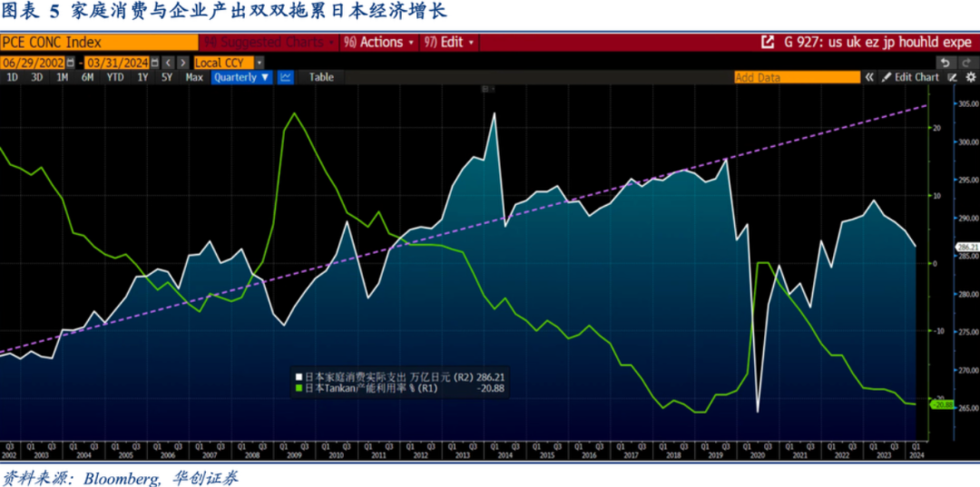Collapse panel with double left chevron
This screenshot has height=487, width=980.
point(868,77)
